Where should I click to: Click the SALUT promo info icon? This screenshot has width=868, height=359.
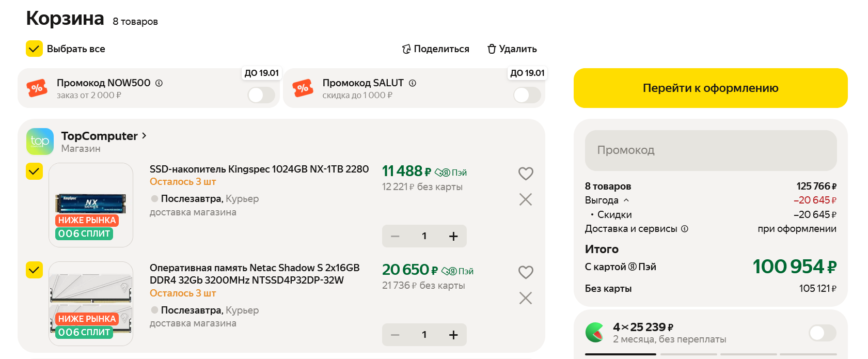413,83
